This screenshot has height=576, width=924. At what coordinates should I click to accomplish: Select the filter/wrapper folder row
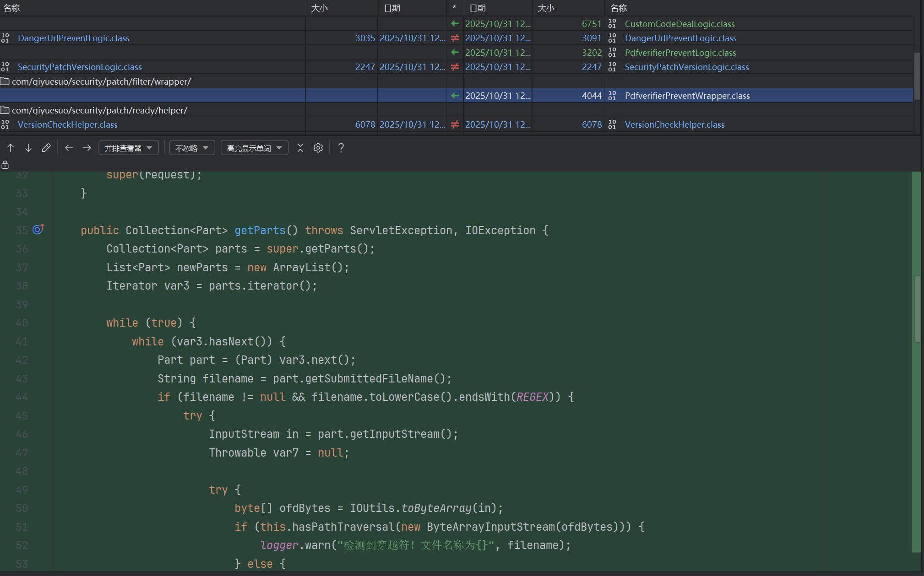pos(101,81)
